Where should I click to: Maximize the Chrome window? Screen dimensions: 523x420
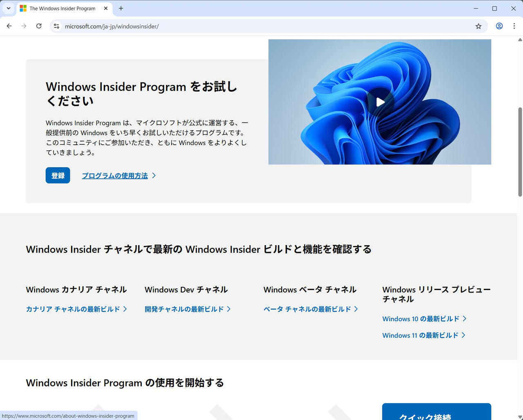(x=494, y=8)
